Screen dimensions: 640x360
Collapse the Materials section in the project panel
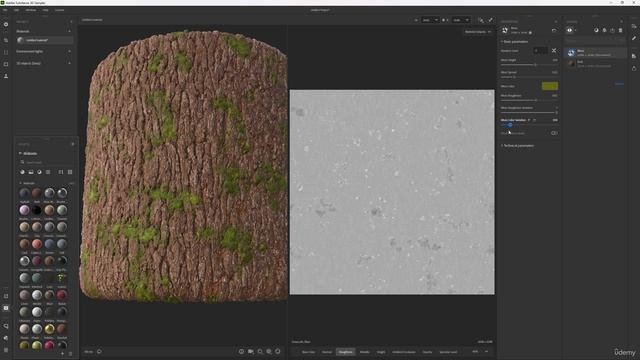(x=69, y=31)
